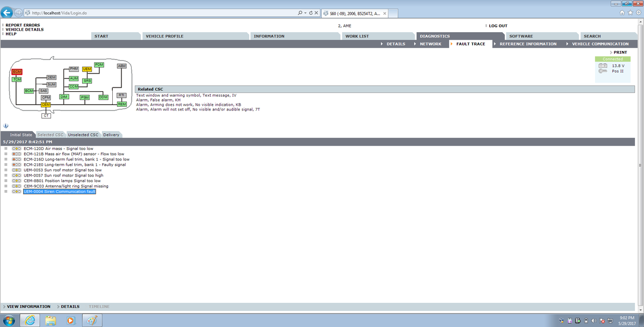
Task: Click the PRINT button
Action: 620,52
